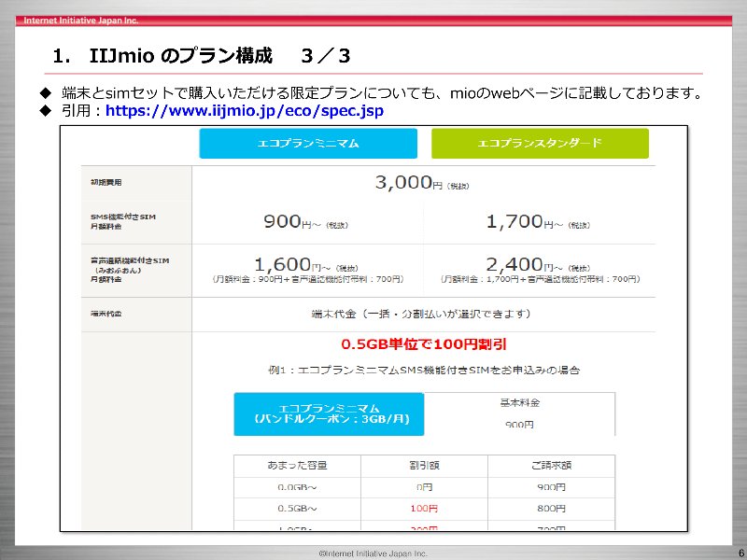This screenshot has height=560, width=747.
Task: Click the 1,600円〜 voice SIM price
Action: [306, 264]
